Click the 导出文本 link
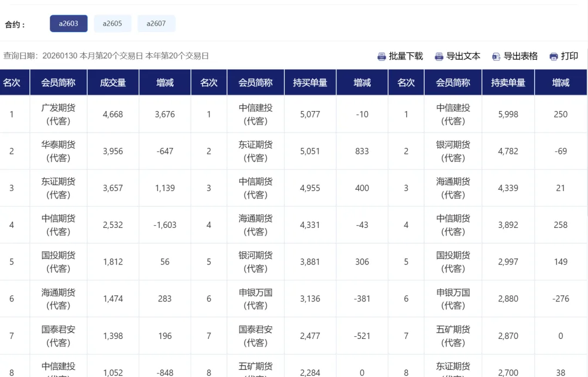This screenshot has height=377, width=588. [x=463, y=56]
